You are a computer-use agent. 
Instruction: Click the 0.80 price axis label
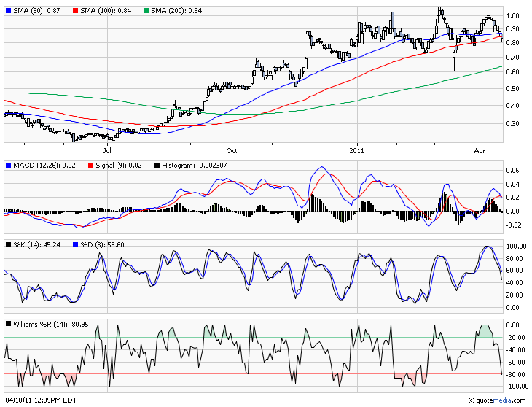(x=512, y=43)
